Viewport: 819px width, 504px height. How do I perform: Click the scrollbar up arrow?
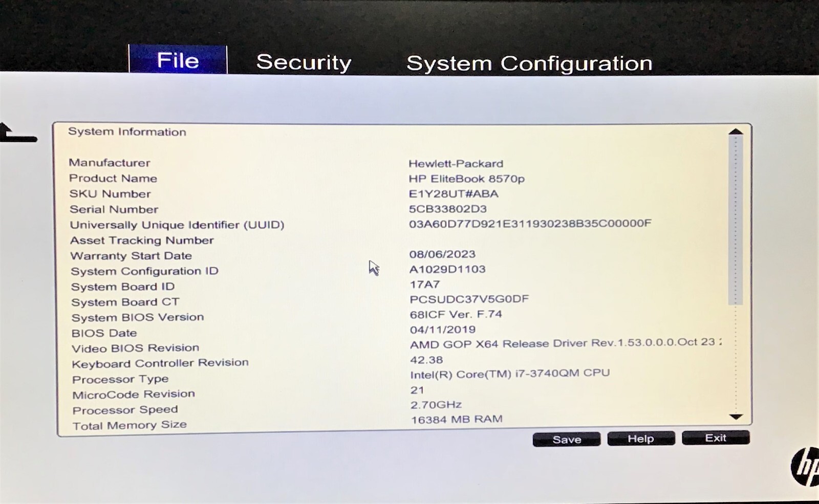coord(736,132)
